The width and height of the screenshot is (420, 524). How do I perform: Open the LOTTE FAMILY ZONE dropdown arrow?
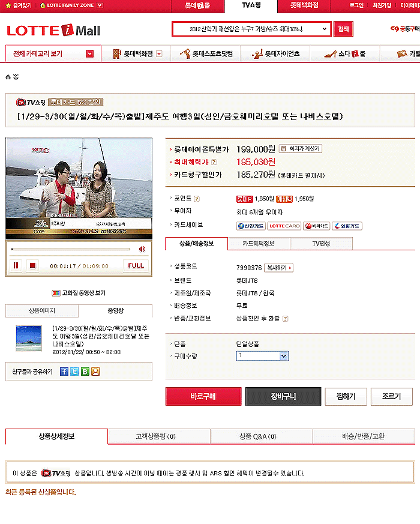(100, 5)
